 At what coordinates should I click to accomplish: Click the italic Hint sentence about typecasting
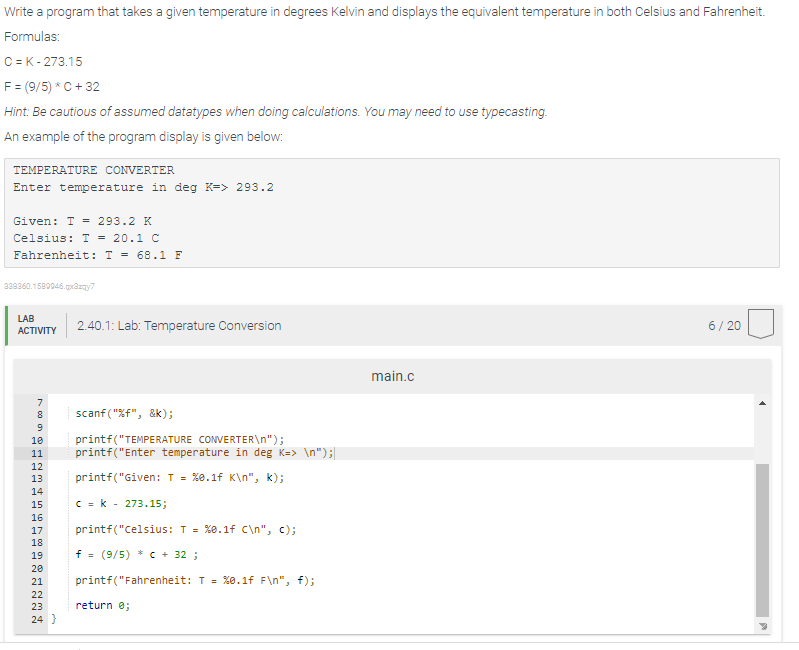click(x=275, y=112)
